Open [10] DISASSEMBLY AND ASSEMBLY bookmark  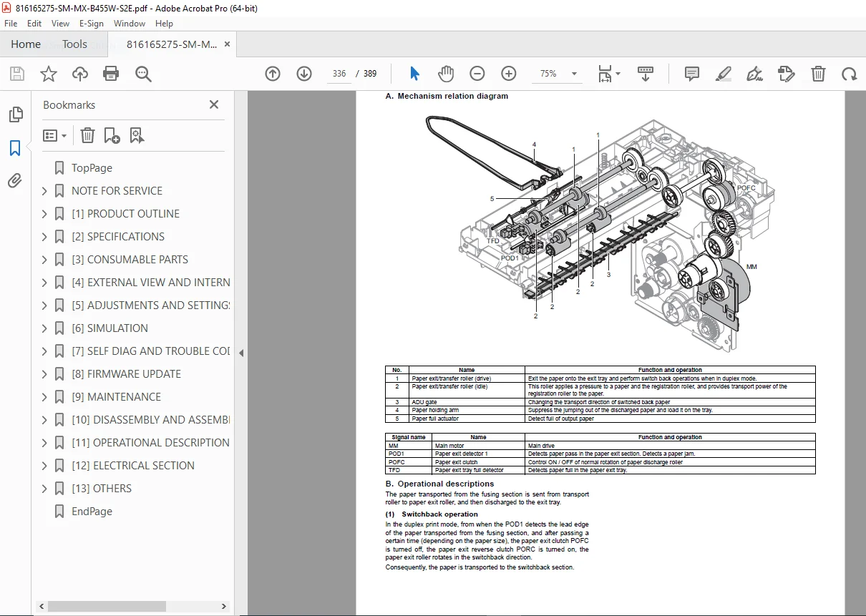(x=150, y=420)
